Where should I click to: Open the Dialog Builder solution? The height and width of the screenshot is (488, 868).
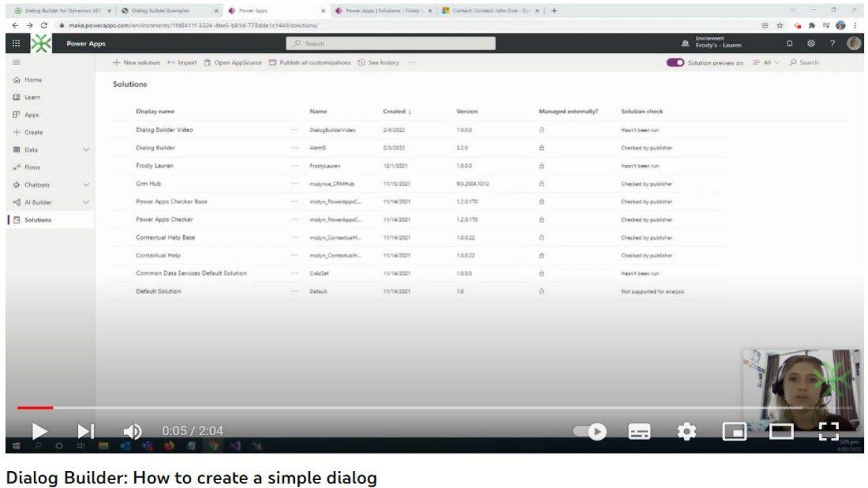coord(155,147)
